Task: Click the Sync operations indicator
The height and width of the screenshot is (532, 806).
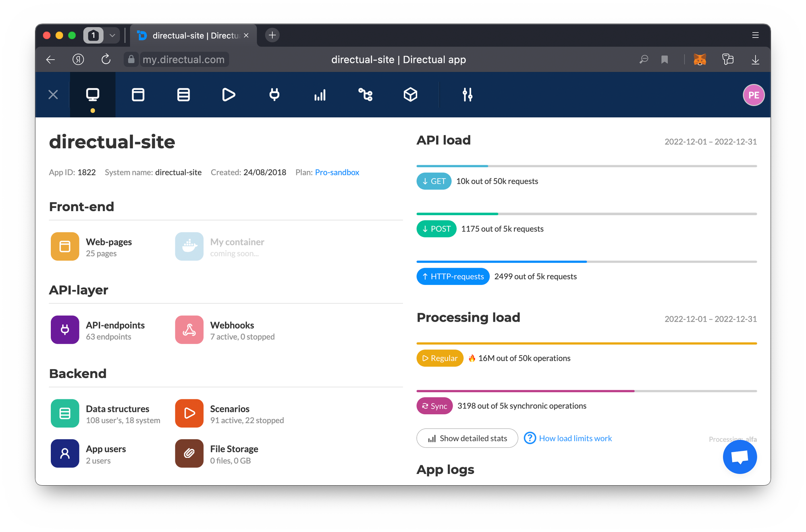Action: tap(433, 405)
